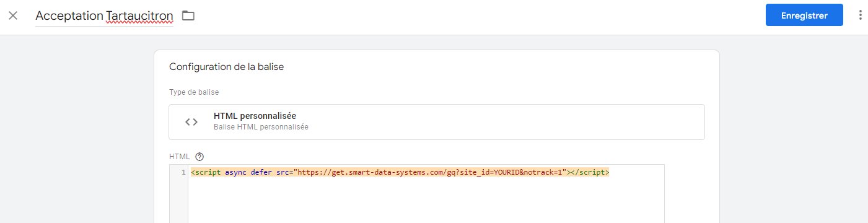Click the underlined word Tartaucitron in the title
This screenshot has height=223, width=868.
[x=139, y=16]
